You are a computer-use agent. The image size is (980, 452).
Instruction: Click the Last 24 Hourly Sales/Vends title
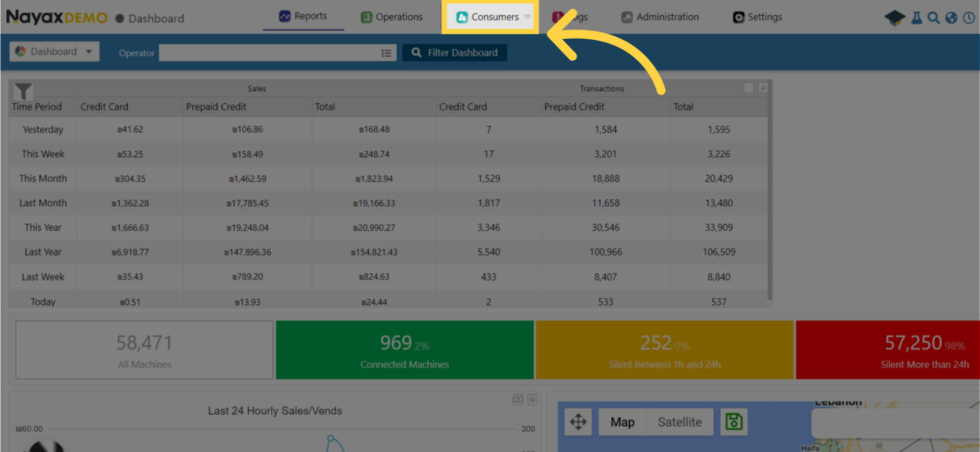[x=275, y=411]
